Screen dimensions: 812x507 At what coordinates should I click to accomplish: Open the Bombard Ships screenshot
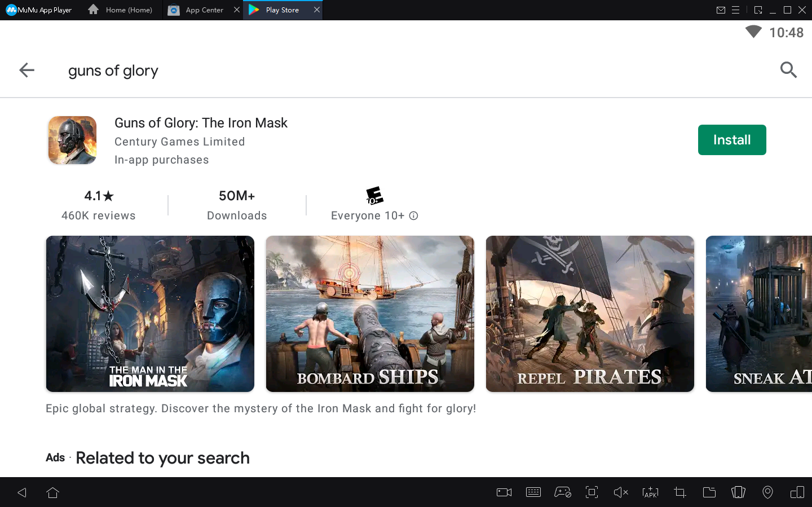click(x=370, y=314)
